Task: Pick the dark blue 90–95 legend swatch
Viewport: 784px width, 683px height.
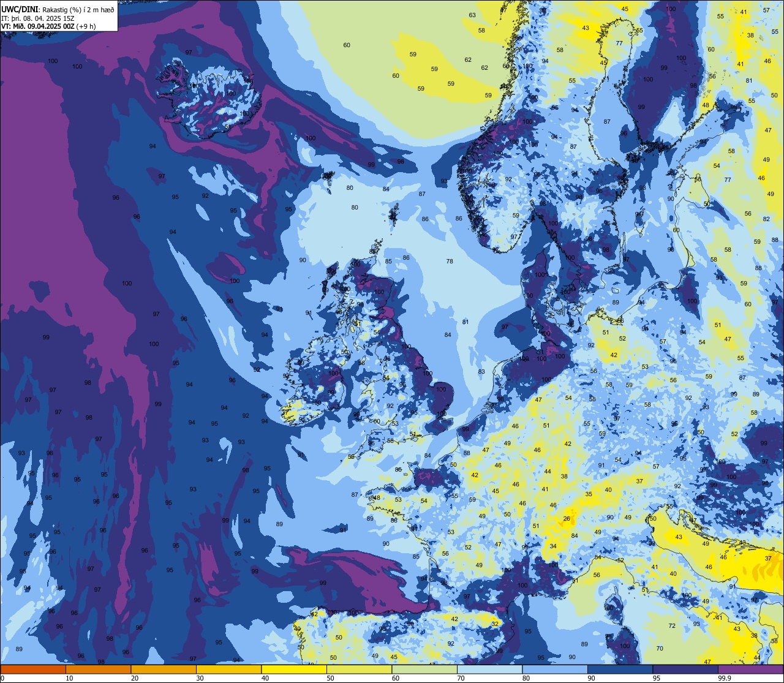Action: click(620, 669)
